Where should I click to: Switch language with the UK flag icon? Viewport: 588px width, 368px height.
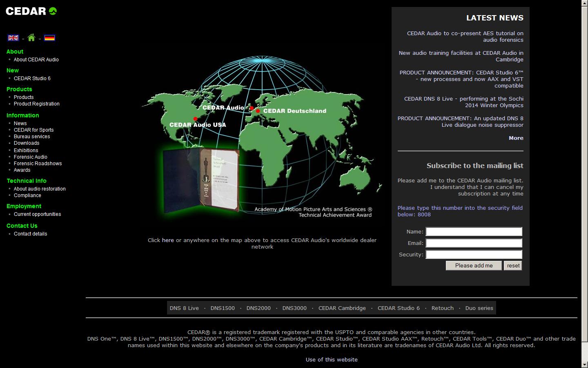13,38
